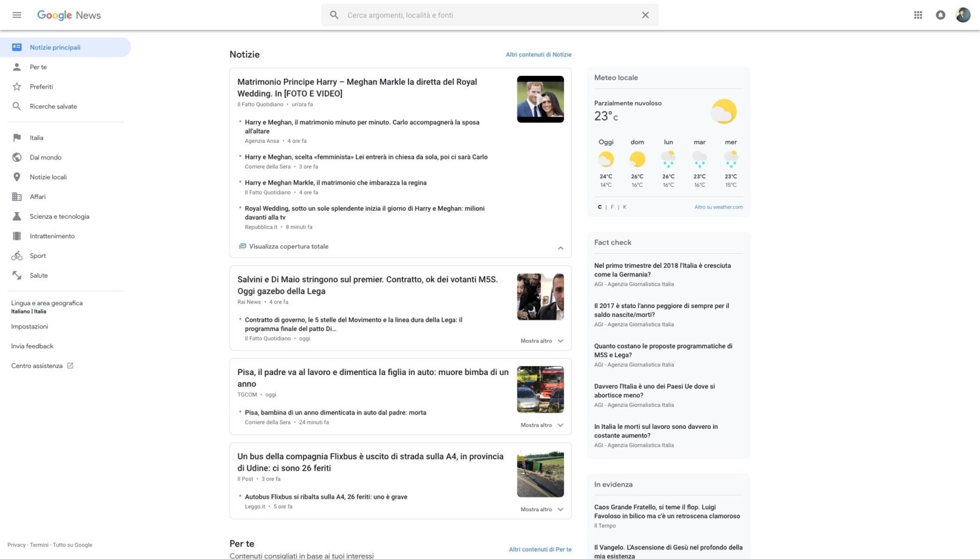Click the external link icon beside Centro assistenza
Screen dimensions: 980x559
pyautogui.click(x=70, y=365)
